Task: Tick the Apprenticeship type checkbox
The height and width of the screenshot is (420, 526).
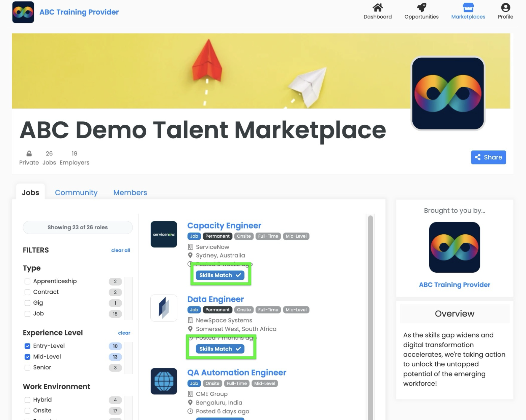Action: (x=28, y=281)
